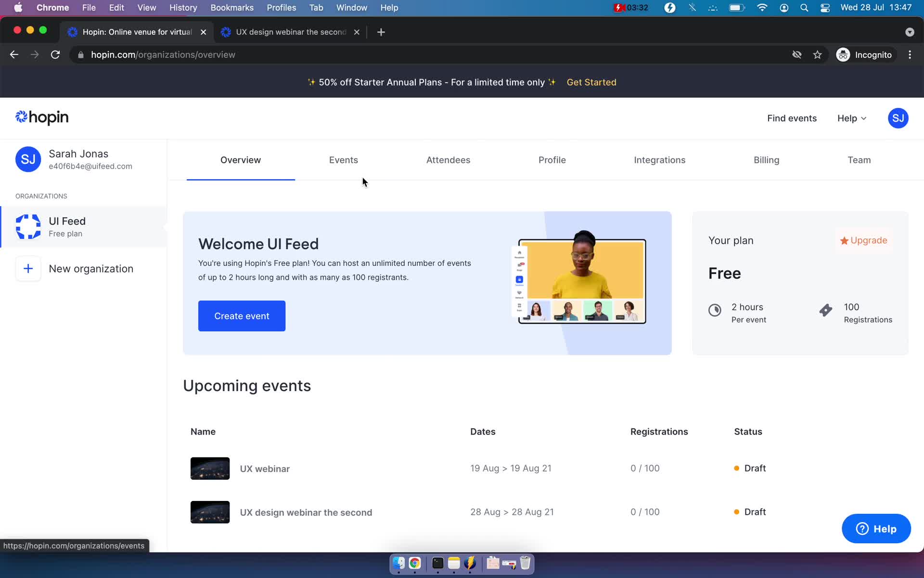Viewport: 924px width, 578px height.
Task: Reload the page
Action: pyautogui.click(x=55, y=55)
